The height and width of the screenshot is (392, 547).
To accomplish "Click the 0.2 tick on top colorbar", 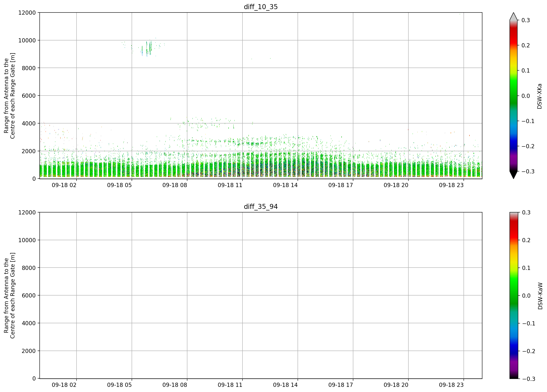I will (526, 45).
